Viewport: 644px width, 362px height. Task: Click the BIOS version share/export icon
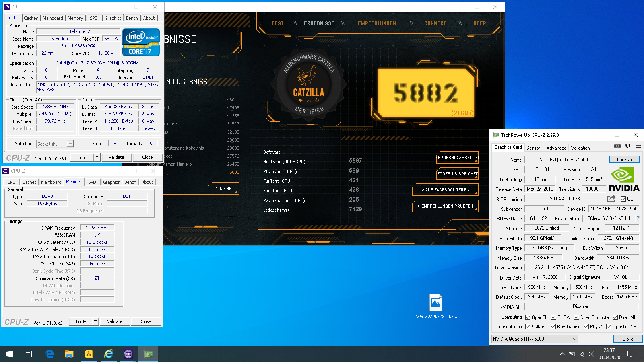[611, 199]
